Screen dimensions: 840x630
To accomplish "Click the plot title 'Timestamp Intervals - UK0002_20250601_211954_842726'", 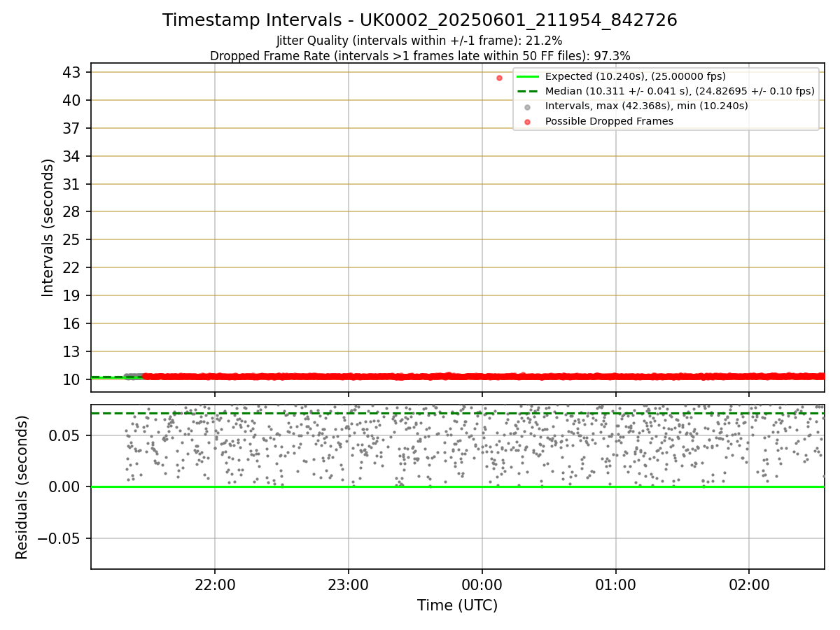I will point(420,20).
